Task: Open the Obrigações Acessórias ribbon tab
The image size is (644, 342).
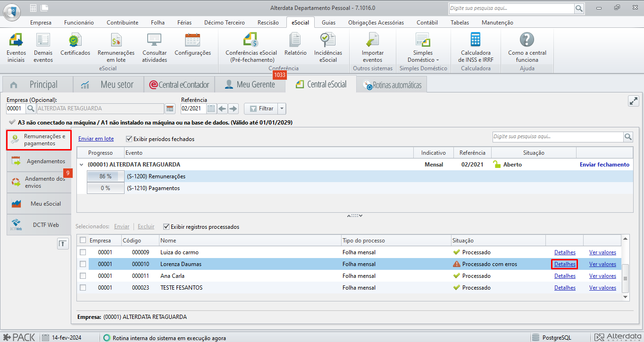Action: click(x=376, y=22)
